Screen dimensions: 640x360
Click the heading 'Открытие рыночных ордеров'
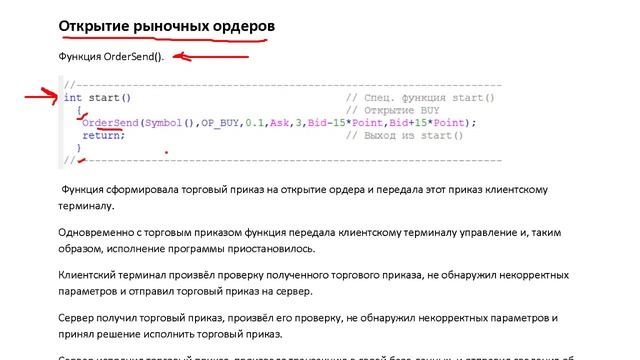pos(167,26)
